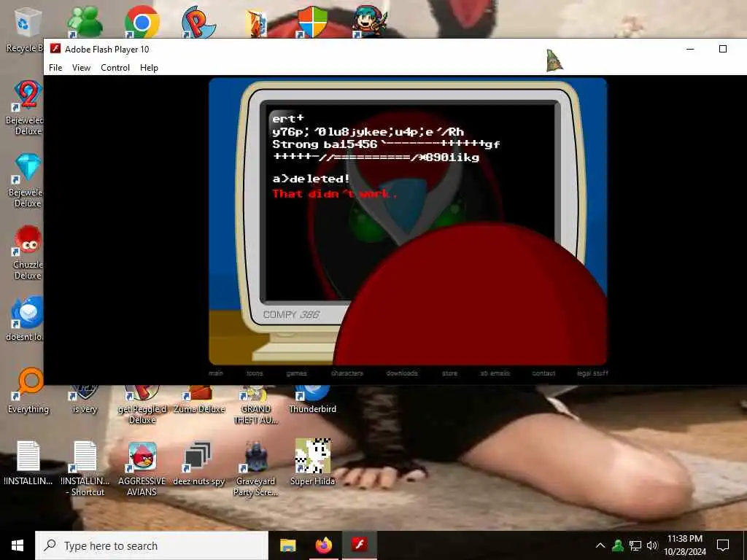
Task: Click the 'store' navigation link
Action: (x=449, y=373)
